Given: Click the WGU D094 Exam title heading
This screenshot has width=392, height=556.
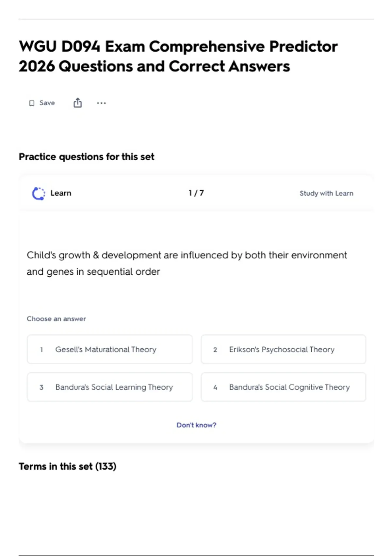Looking at the screenshot, I should point(178,56).
